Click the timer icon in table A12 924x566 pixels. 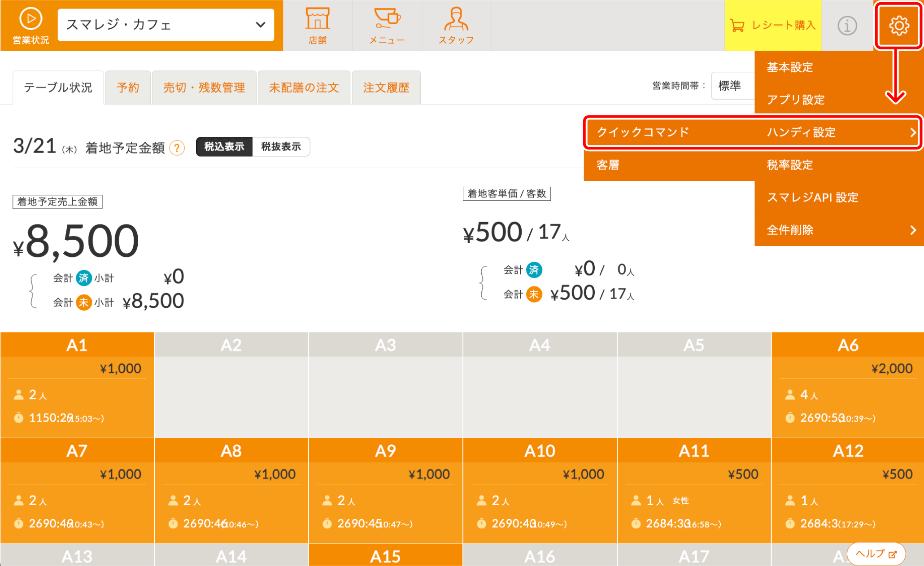pyautogui.click(x=790, y=524)
